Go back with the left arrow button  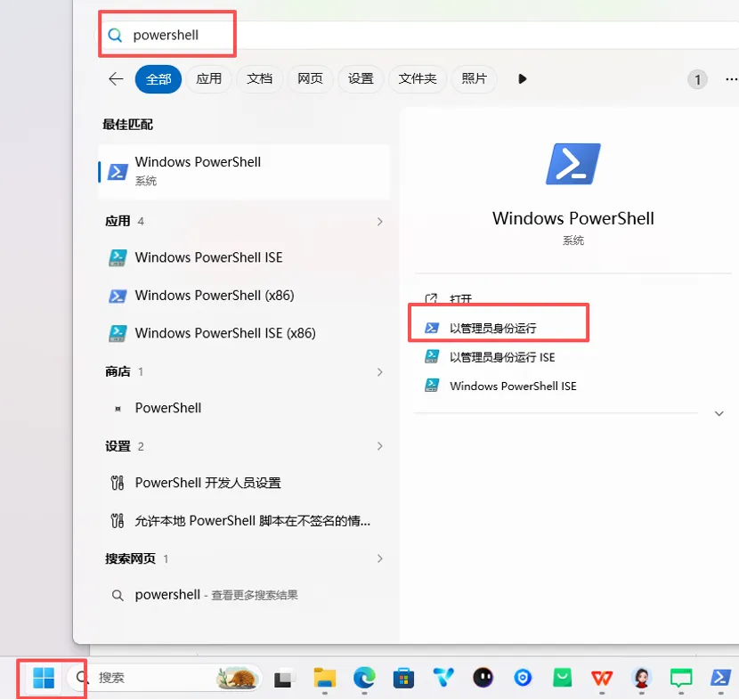point(116,78)
